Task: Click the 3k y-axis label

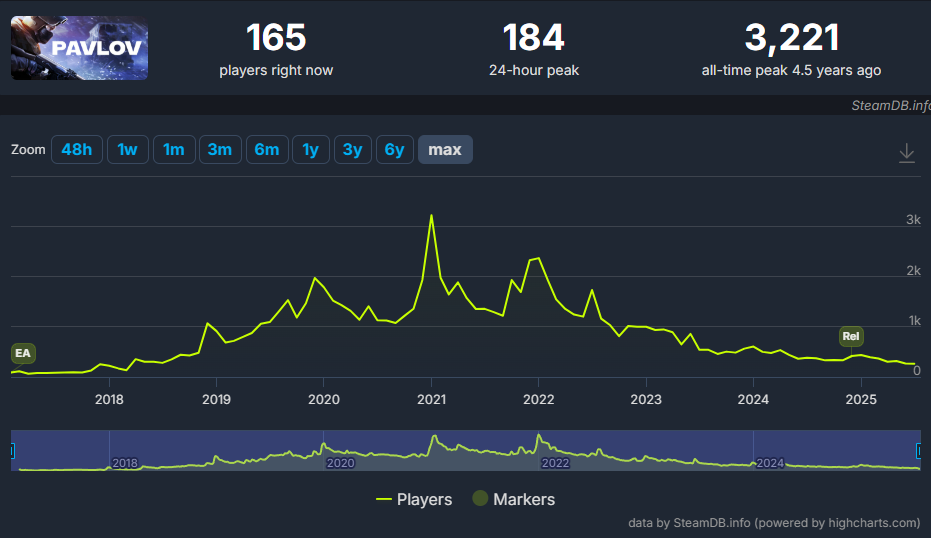Action: pyautogui.click(x=913, y=220)
